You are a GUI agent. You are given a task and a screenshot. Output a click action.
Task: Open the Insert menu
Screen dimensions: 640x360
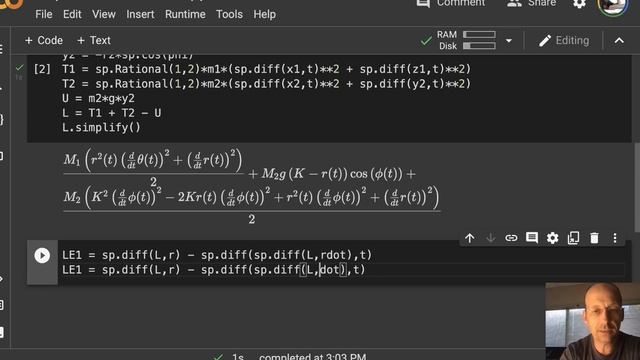pyautogui.click(x=140, y=14)
